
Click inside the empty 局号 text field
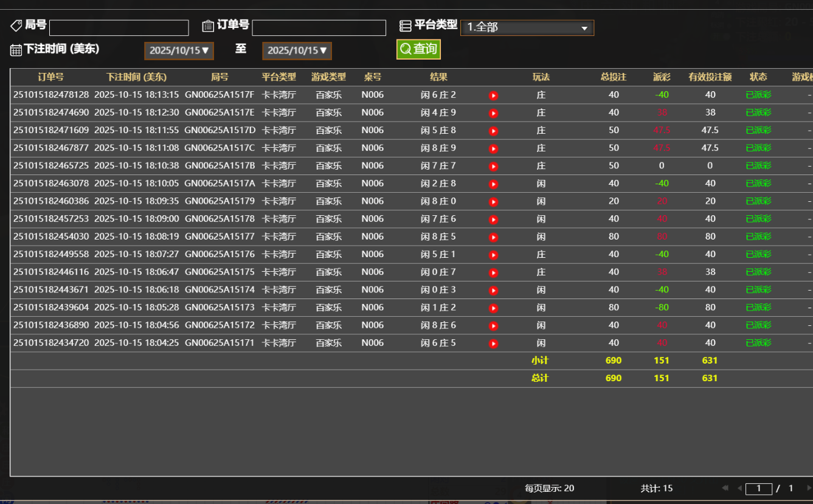click(x=119, y=27)
